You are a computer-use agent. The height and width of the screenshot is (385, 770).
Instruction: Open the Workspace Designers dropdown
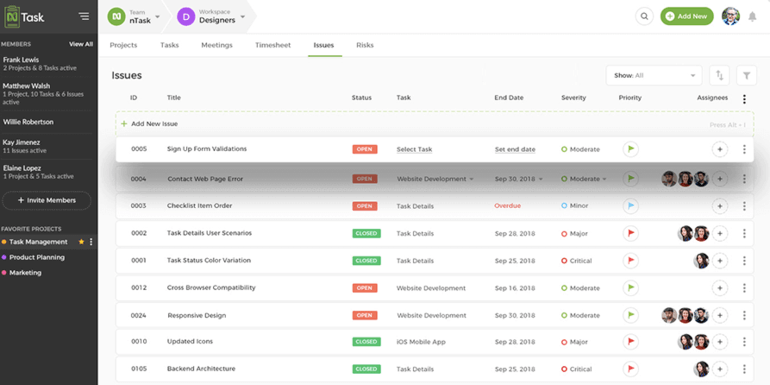[211, 16]
